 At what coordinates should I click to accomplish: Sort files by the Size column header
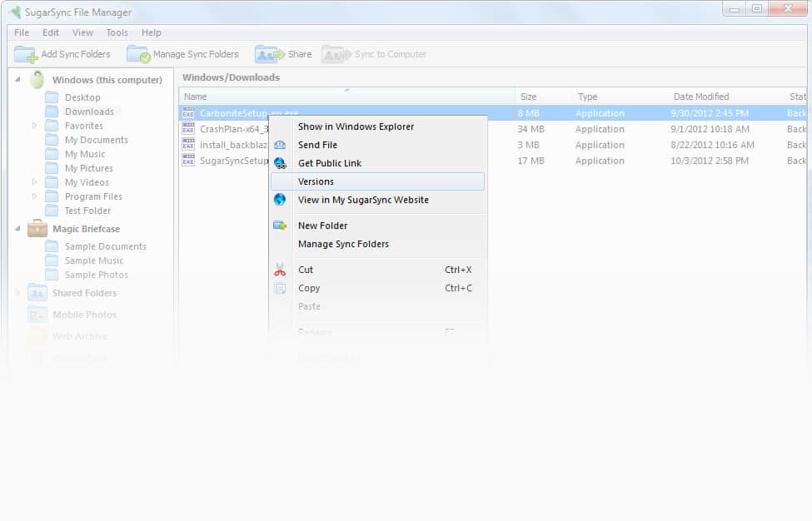(x=528, y=97)
